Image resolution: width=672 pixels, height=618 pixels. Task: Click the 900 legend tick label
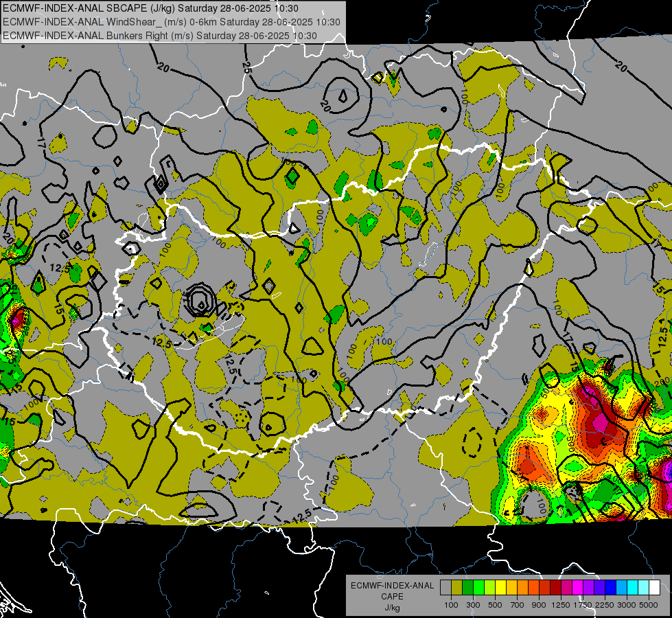[x=539, y=605]
